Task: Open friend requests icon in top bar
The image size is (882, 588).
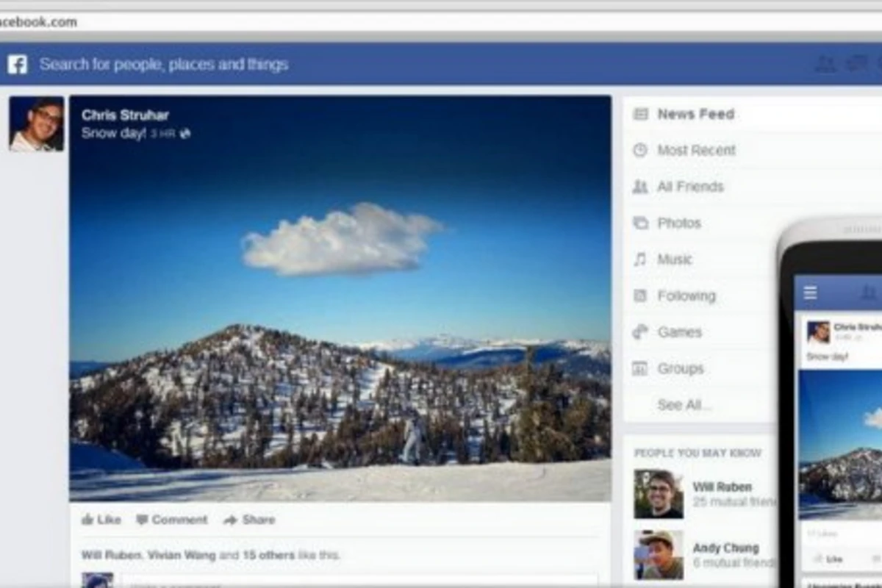Action: 826,64
